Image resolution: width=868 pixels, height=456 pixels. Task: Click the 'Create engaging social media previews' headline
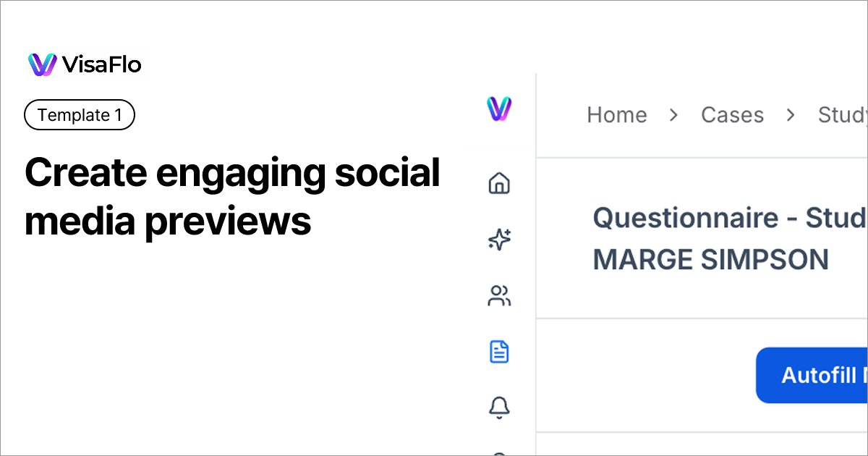tap(232, 196)
